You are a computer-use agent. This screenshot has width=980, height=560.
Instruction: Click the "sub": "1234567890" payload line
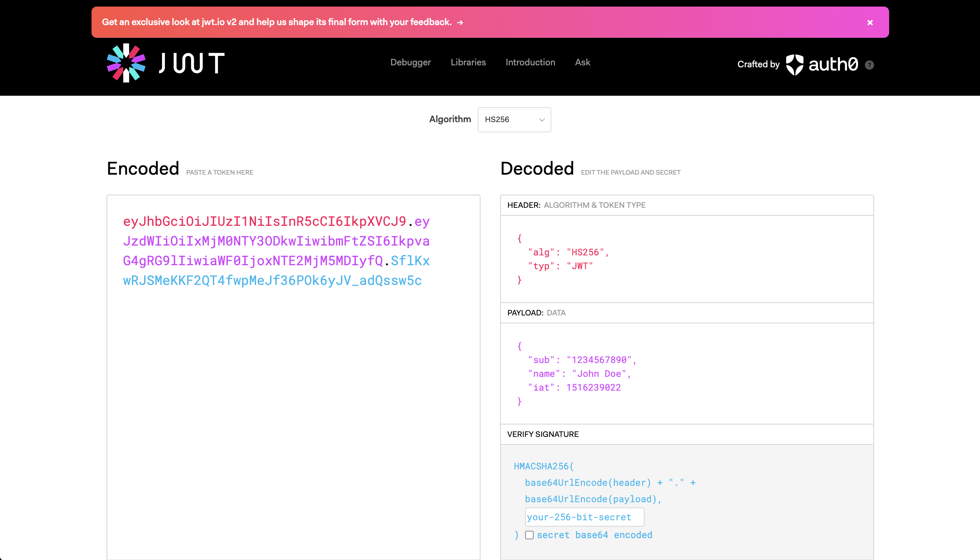click(582, 360)
